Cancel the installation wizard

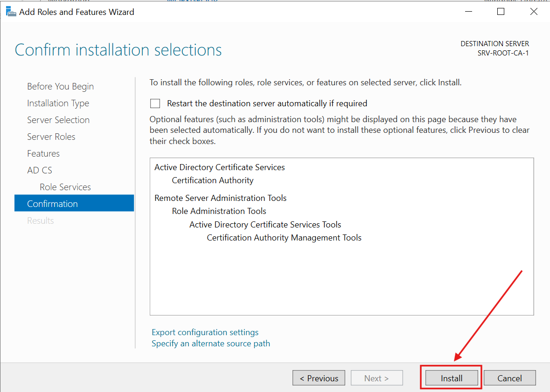[509, 378]
